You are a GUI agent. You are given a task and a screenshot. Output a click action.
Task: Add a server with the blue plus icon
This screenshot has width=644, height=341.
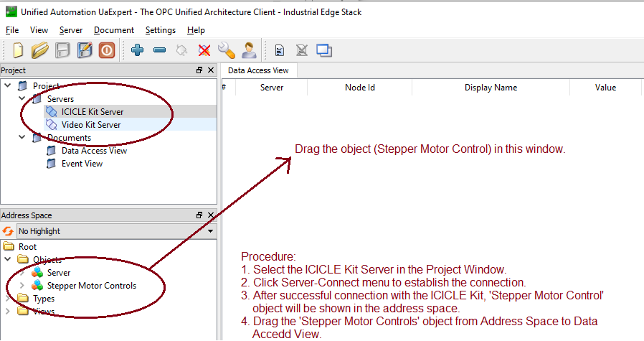click(x=138, y=50)
